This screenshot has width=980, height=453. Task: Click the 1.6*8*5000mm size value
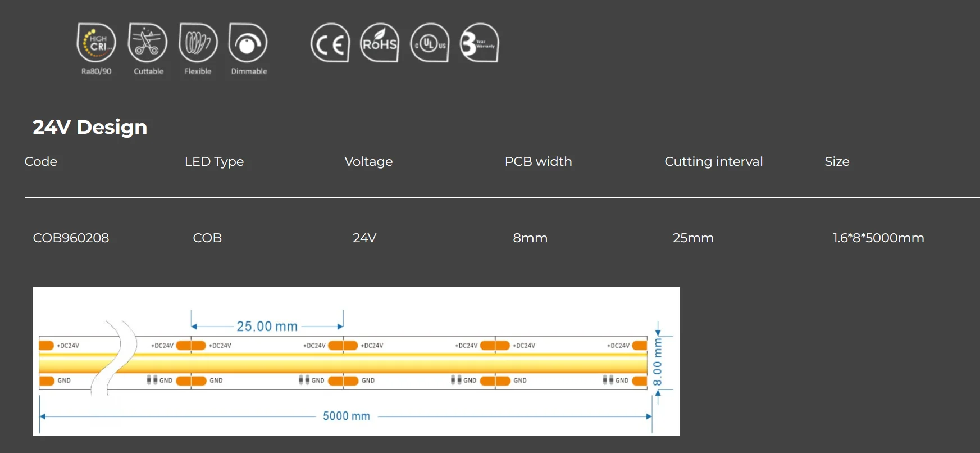tap(878, 238)
